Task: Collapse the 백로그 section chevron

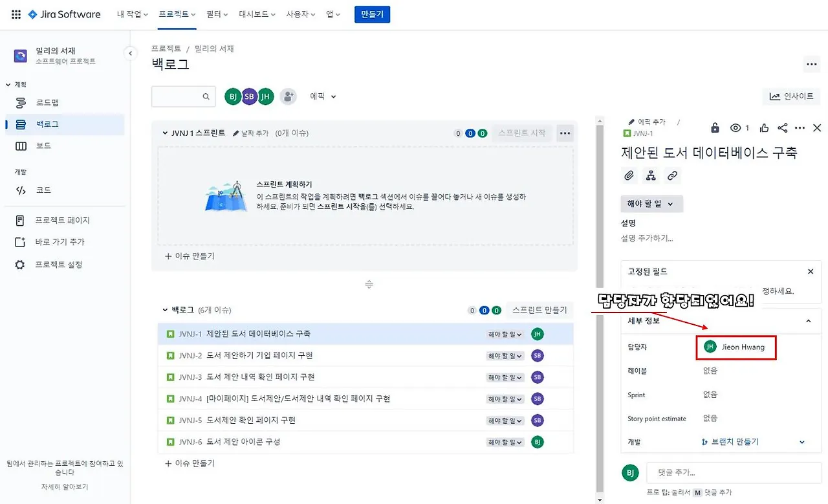Action: tap(166, 309)
